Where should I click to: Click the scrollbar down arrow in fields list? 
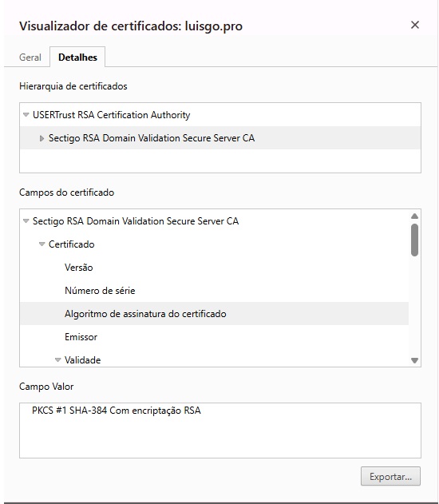(414, 360)
